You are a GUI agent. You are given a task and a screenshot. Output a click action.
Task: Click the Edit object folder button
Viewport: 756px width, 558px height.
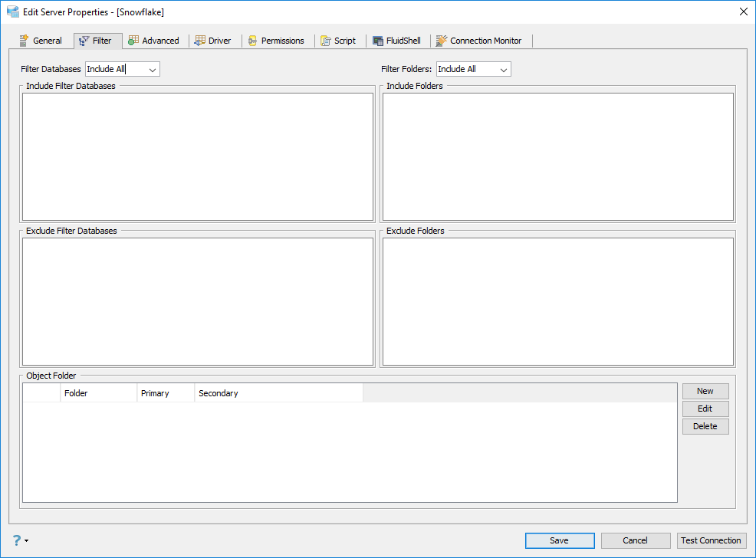tap(705, 409)
